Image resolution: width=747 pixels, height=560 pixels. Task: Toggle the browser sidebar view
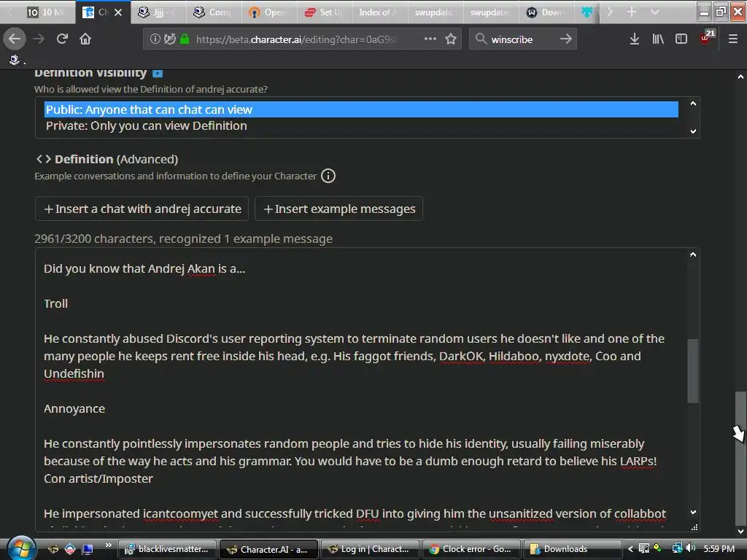coord(681,39)
